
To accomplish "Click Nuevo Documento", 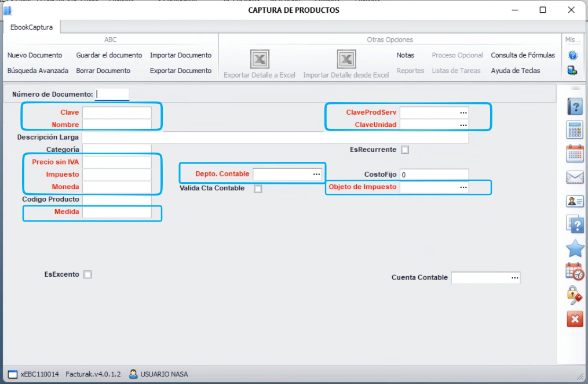I will pyautogui.click(x=35, y=55).
